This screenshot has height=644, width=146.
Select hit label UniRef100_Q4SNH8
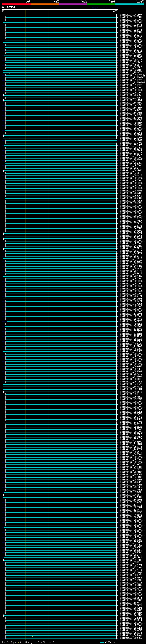[x=131, y=246]
